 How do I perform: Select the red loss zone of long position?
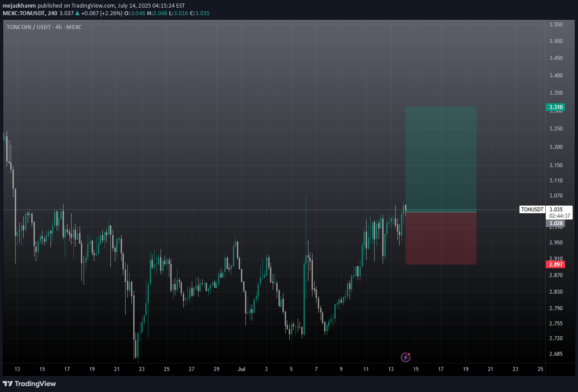coord(441,238)
